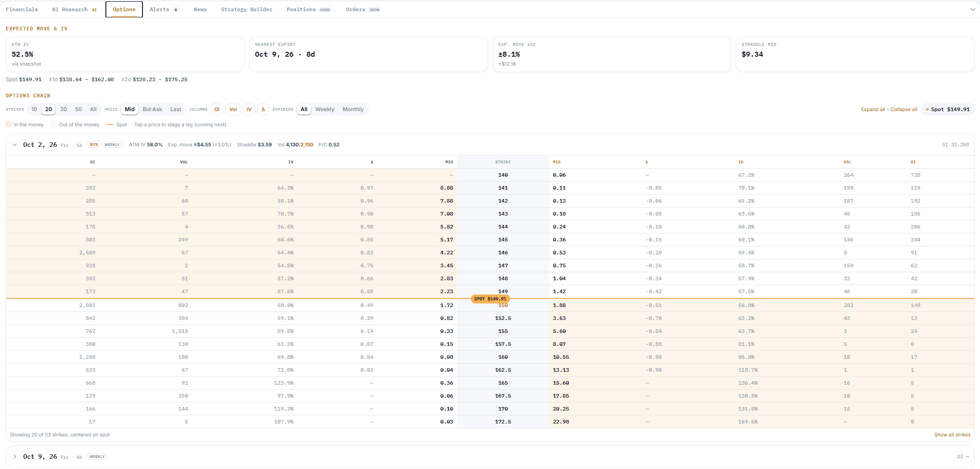Click the Spot $149.91 pill button
The height and width of the screenshot is (469, 980).
click(x=947, y=109)
